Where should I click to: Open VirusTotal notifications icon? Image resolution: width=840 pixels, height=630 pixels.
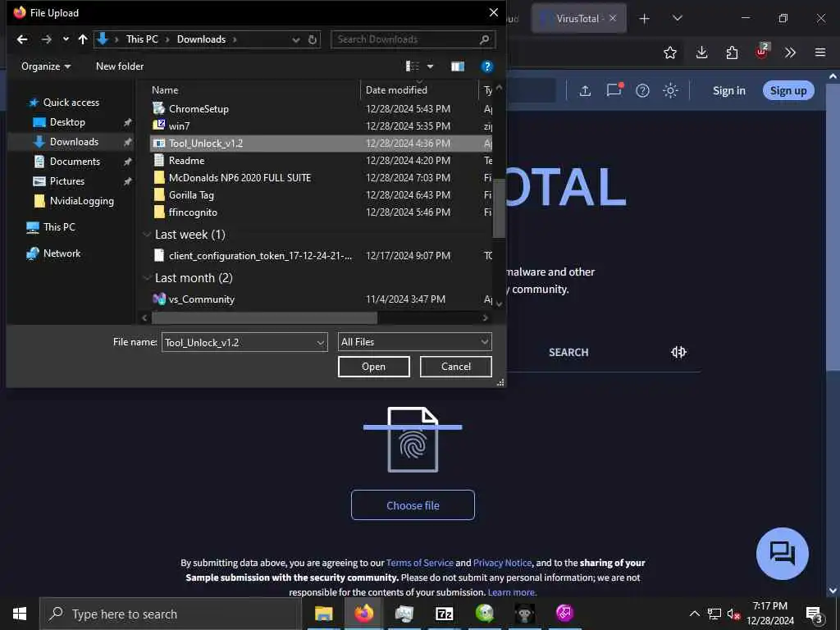pos(614,89)
